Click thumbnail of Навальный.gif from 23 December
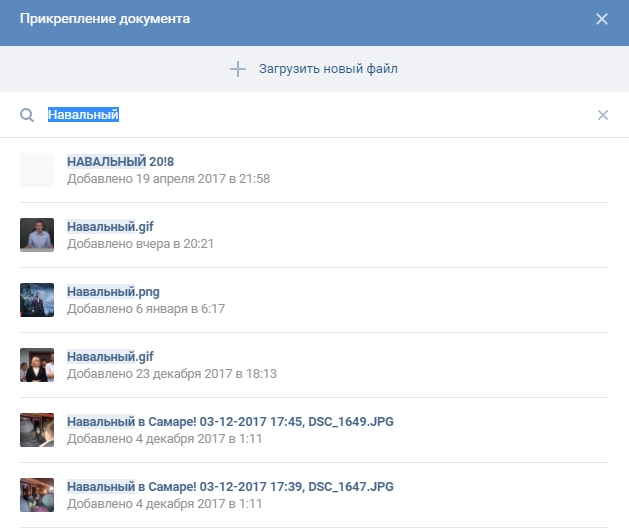 pyautogui.click(x=37, y=365)
